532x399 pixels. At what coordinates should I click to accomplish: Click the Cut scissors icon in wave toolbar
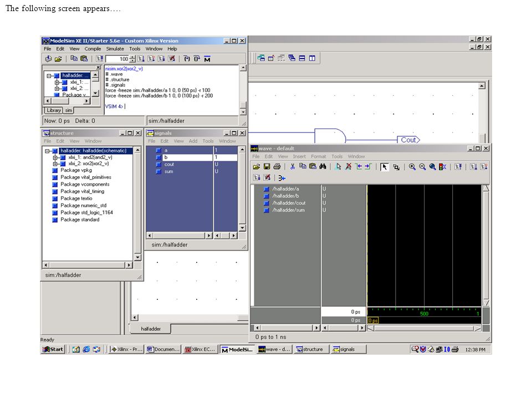pos(293,167)
